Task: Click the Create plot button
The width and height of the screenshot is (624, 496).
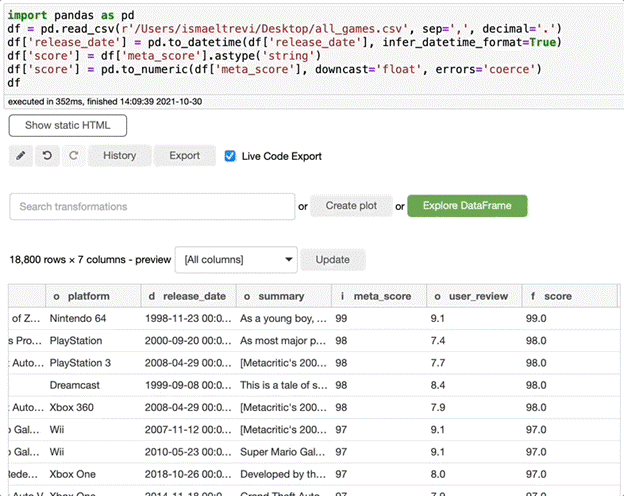Action: click(x=351, y=206)
